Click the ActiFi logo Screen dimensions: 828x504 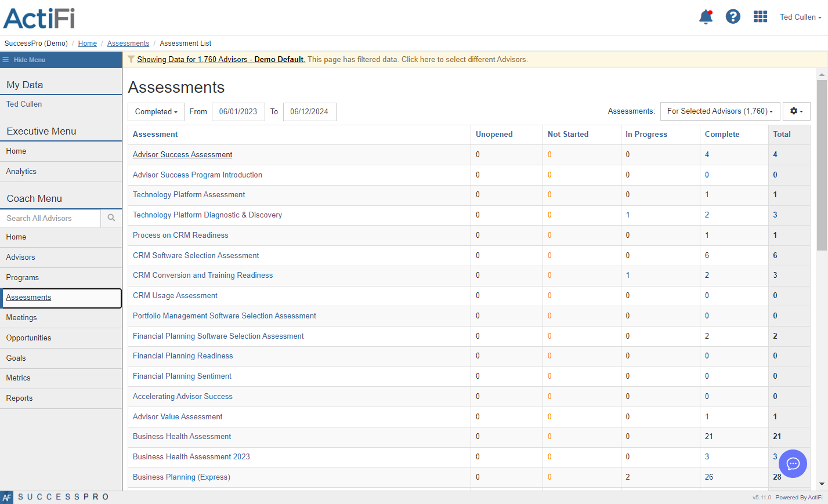click(39, 18)
